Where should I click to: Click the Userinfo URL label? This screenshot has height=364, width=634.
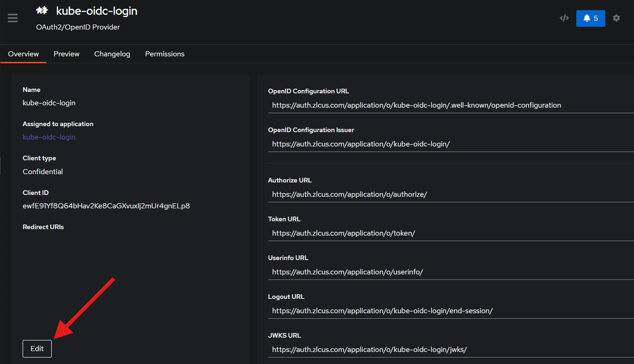[x=288, y=258]
